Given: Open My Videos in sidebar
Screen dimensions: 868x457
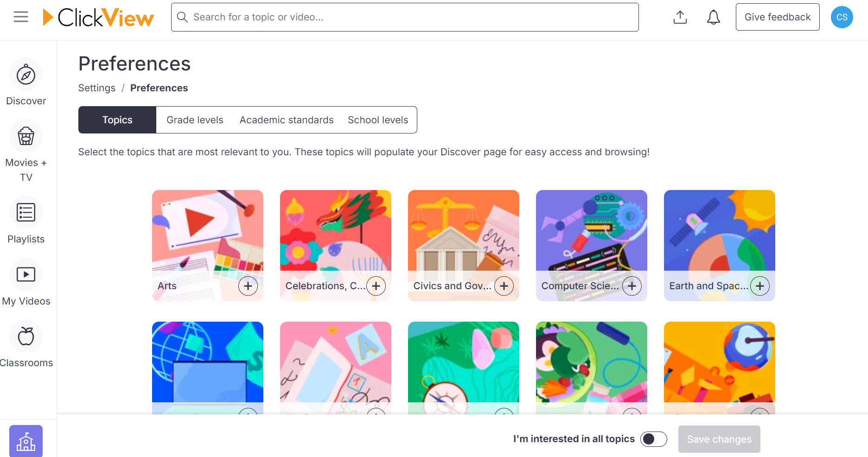Looking at the screenshot, I should click(x=26, y=274).
